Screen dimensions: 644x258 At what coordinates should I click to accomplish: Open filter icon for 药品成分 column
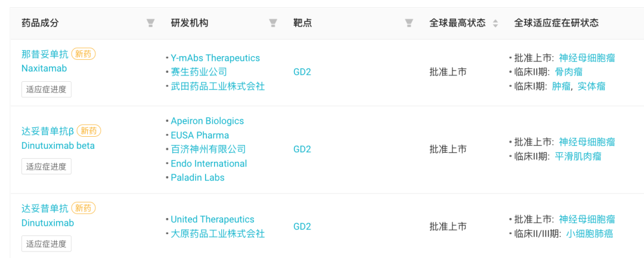click(x=151, y=23)
